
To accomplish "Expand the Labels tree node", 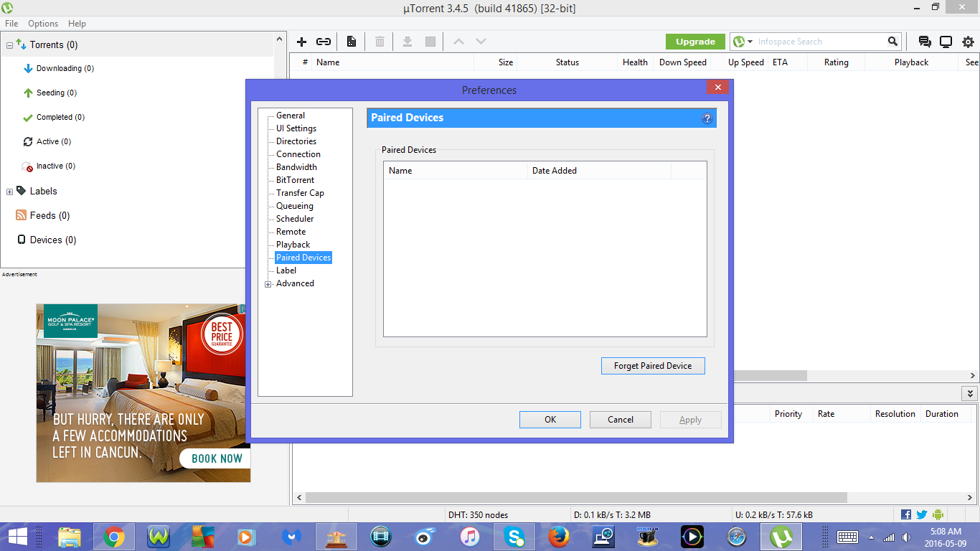I will 9,192.
